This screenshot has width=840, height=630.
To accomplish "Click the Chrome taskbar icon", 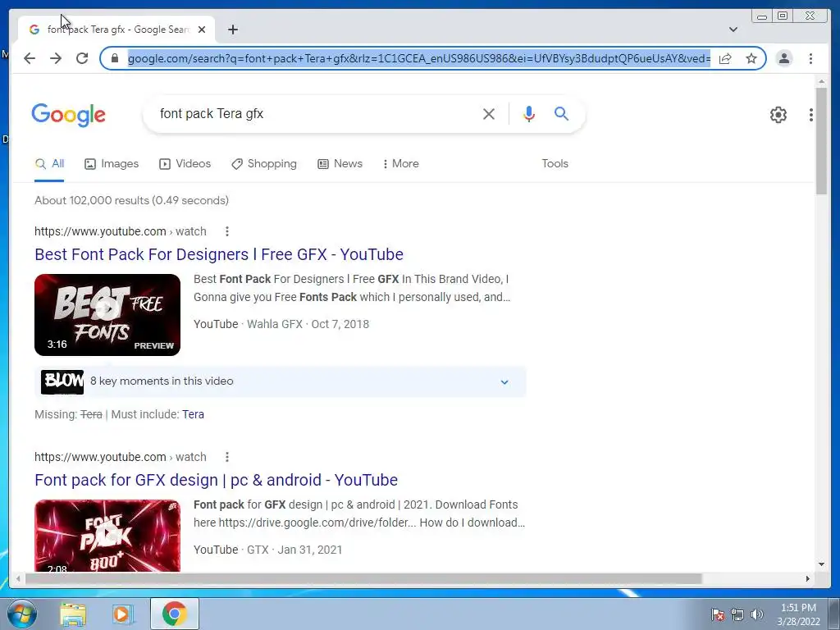I will coord(174,614).
